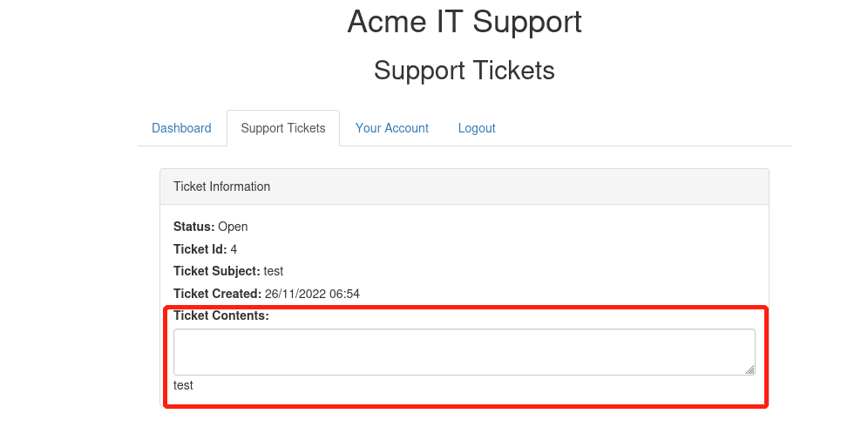
Task: Select the Open status value
Action: (x=233, y=227)
